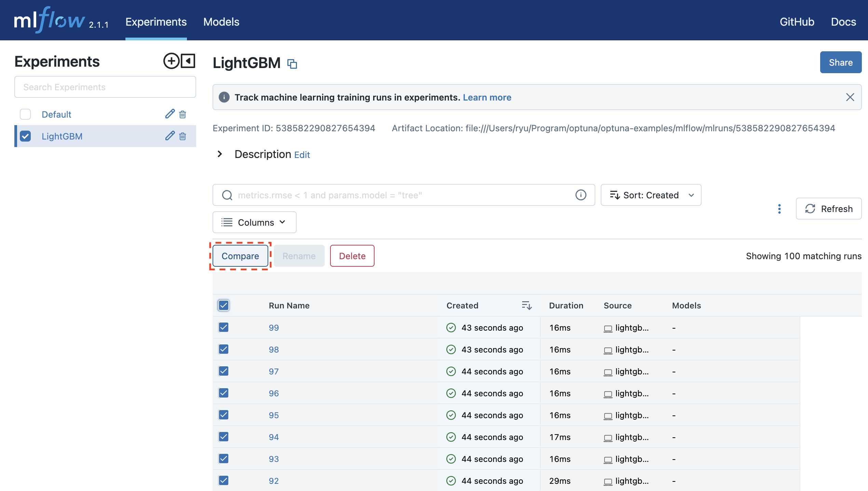Click the sort icon in Created column
The height and width of the screenshot is (491, 868).
pos(527,305)
